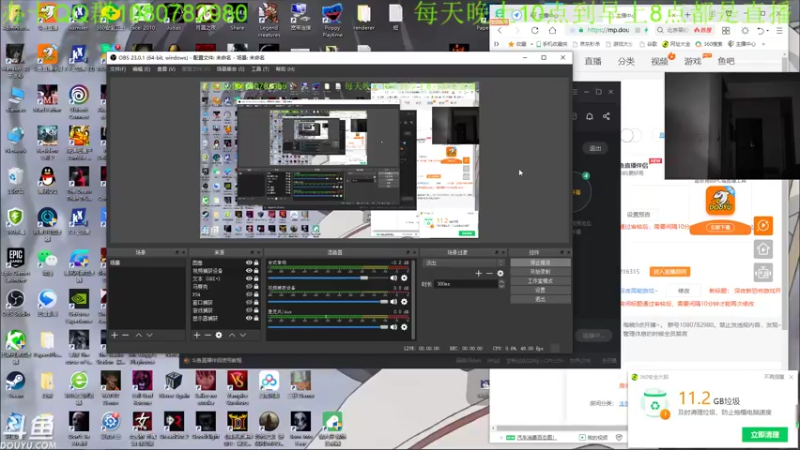
Task: Click the notification bell in Douyu companion
Action: point(589,116)
